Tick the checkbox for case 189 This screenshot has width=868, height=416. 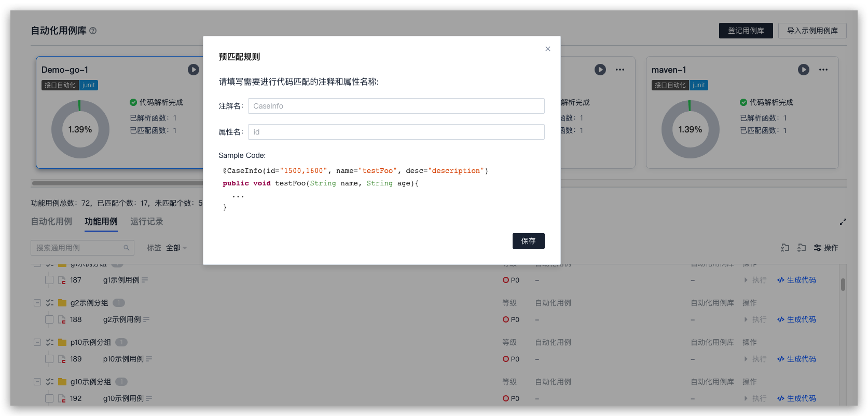(x=49, y=359)
